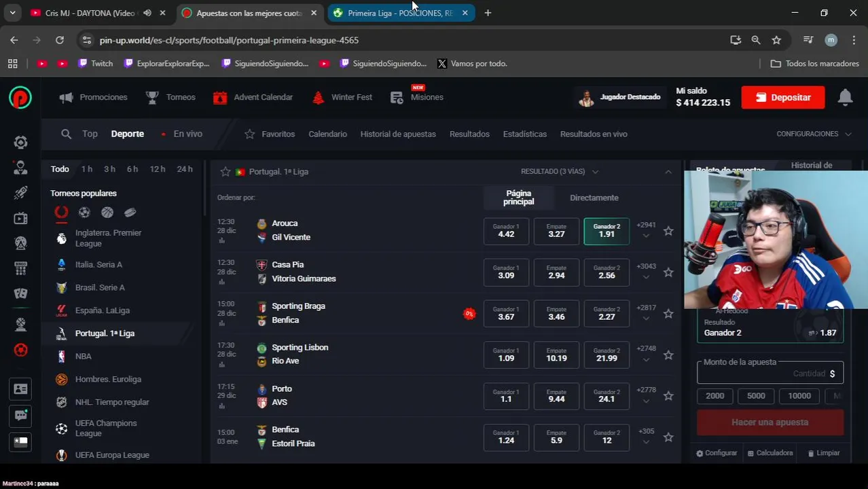This screenshot has width=868, height=489.
Task: Expand the RESULTADO (3 VÍAS) dropdown
Action: pyautogui.click(x=560, y=172)
